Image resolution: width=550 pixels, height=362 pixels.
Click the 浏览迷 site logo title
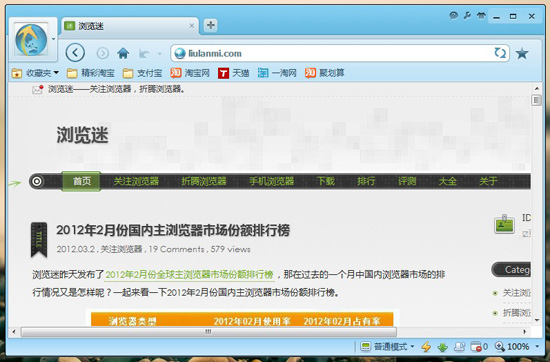tap(82, 135)
